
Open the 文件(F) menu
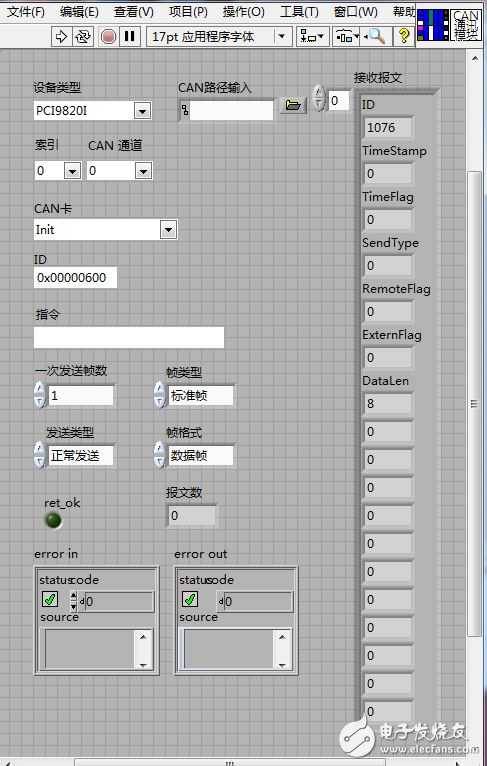[x=25, y=11]
